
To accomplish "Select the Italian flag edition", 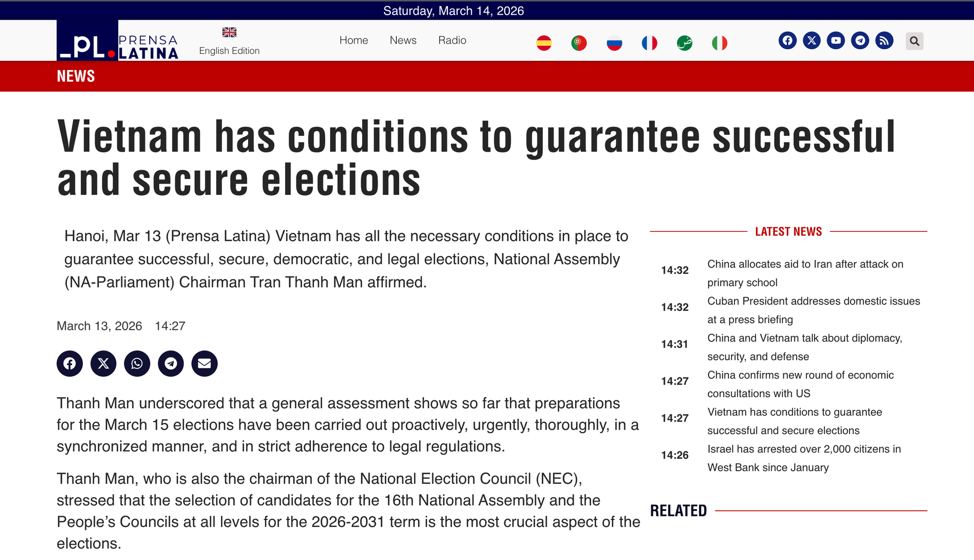I will (x=719, y=43).
